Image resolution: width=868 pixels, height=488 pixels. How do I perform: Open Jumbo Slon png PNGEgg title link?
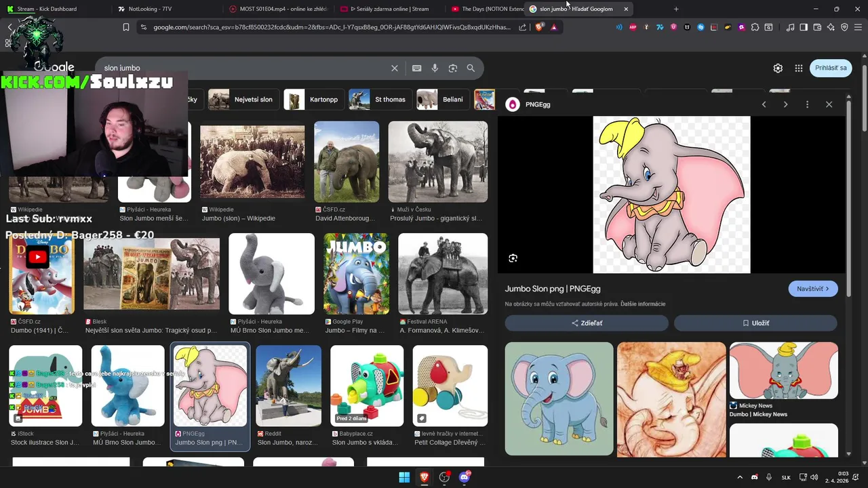553,289
